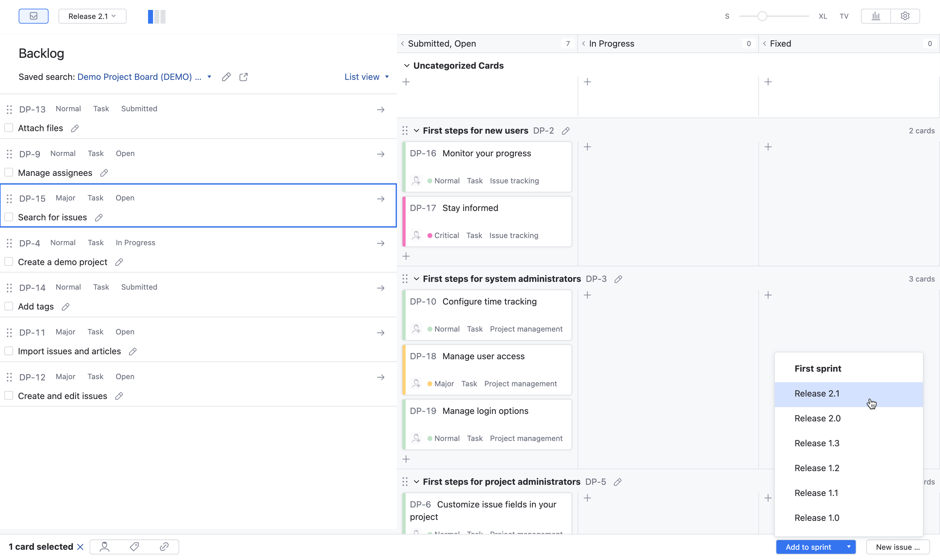The height and width of the screenshot is (560, 940).
Task: Open board settings with the gear icon
Action: tap(905, 16)
